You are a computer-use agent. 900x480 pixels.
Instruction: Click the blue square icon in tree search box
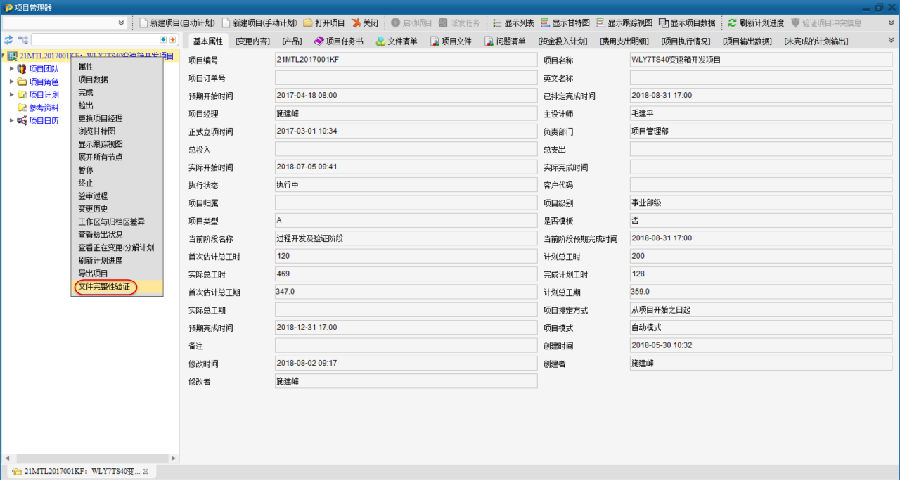(164, 40)
